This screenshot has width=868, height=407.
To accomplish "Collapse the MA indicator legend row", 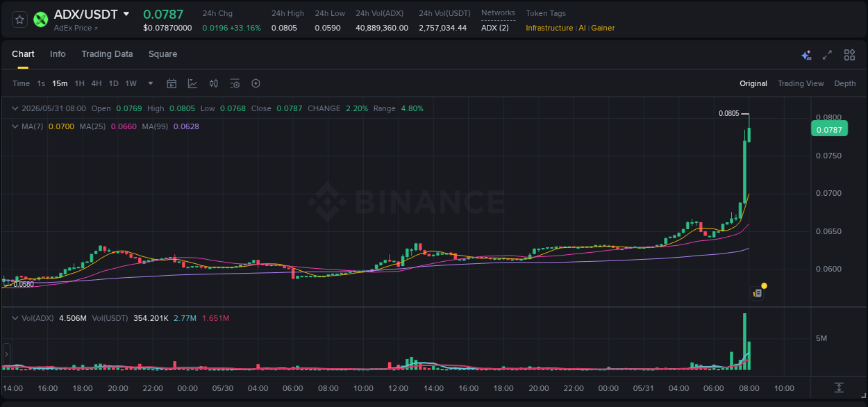I will click(15, 126).
